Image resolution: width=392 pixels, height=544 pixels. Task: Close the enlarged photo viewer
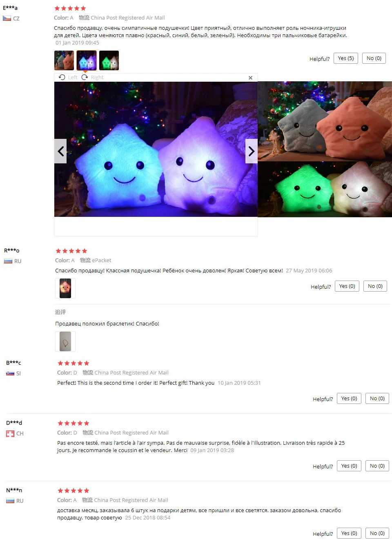(250, 78)
